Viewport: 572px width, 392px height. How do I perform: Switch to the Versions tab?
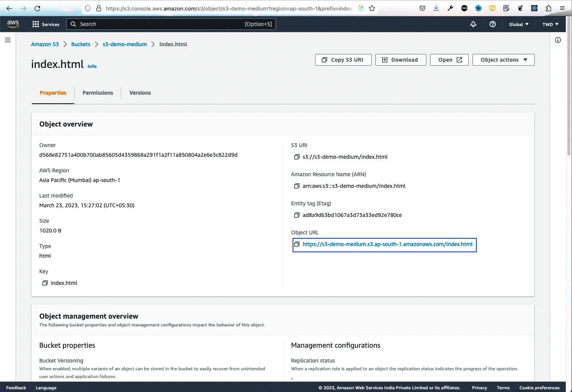point(140,93)
